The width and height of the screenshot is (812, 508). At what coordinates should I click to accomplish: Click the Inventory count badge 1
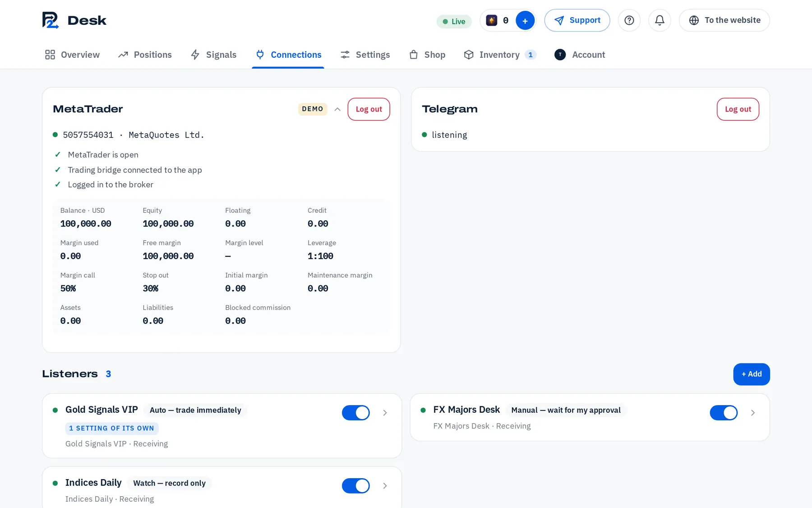[x=531, y=55]
